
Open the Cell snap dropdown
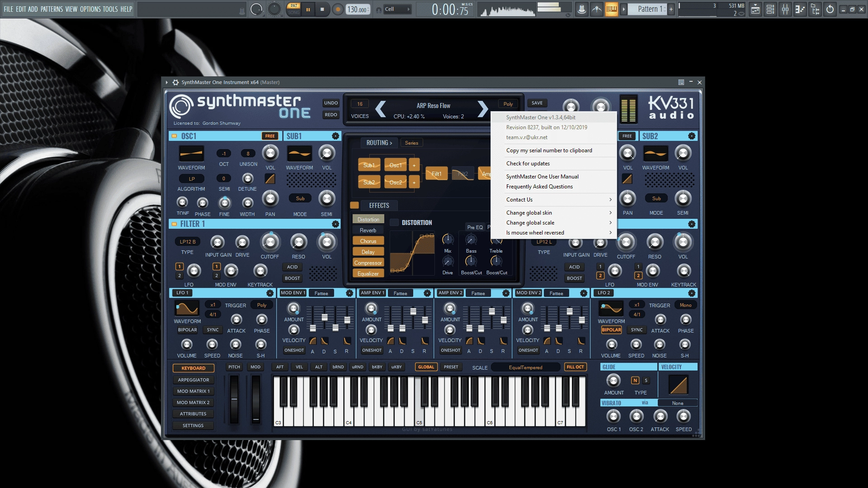[397, 9]
